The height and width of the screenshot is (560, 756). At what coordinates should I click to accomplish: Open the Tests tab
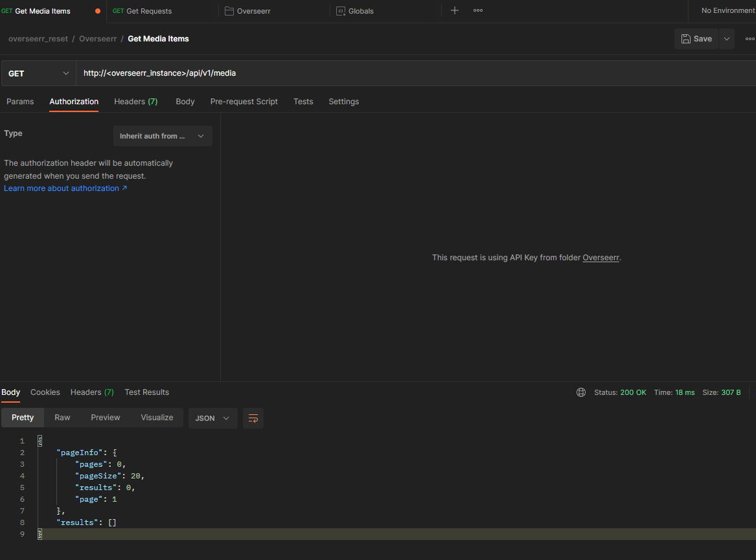pos(303,102)
